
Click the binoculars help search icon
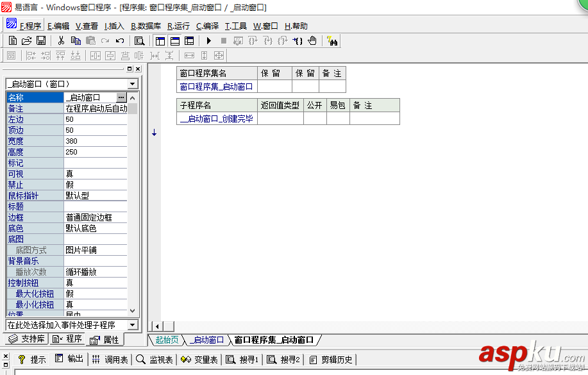coord(332,40)
